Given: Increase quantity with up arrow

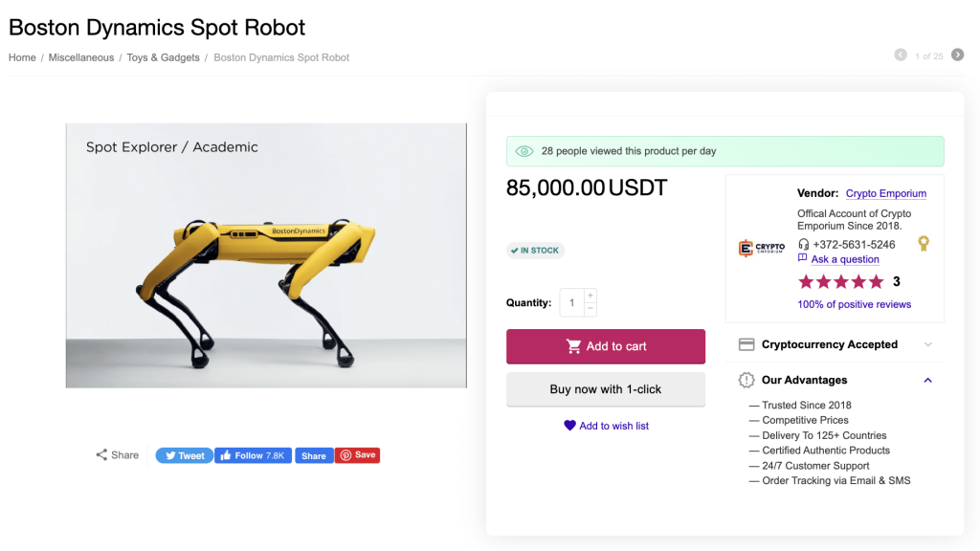Looking at the screenshot, I should [590, 296].
